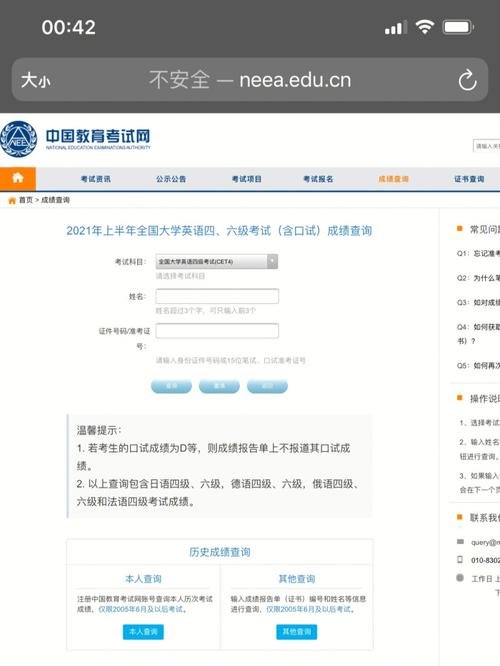The width and height of the screenshot is (500, 666).
Task: Click the query@ email address
Action: pos(485,542)
